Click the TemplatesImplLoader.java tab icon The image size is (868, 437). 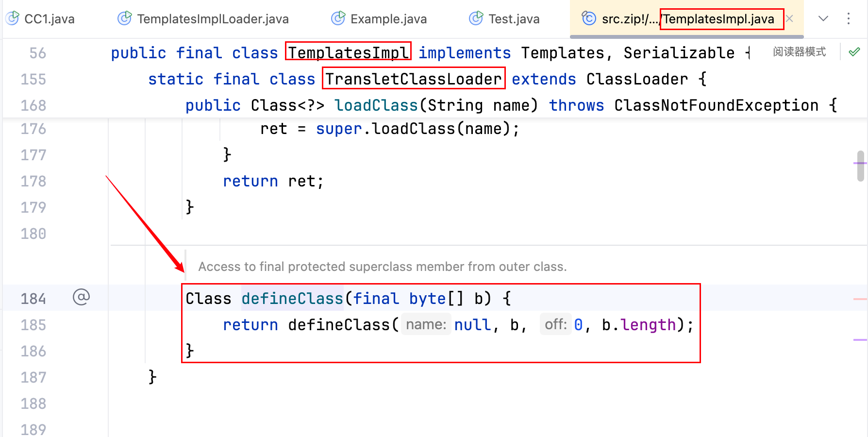point(125,18)
